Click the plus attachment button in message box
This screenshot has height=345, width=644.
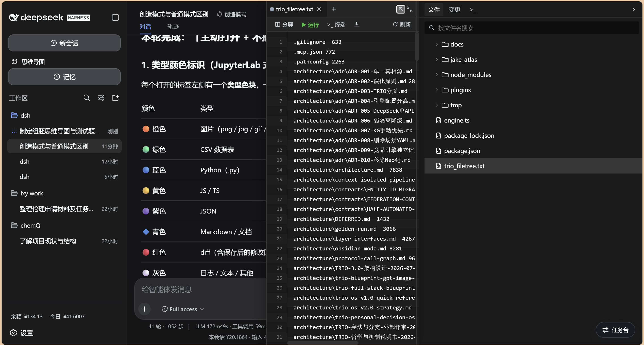coord(145,309)
